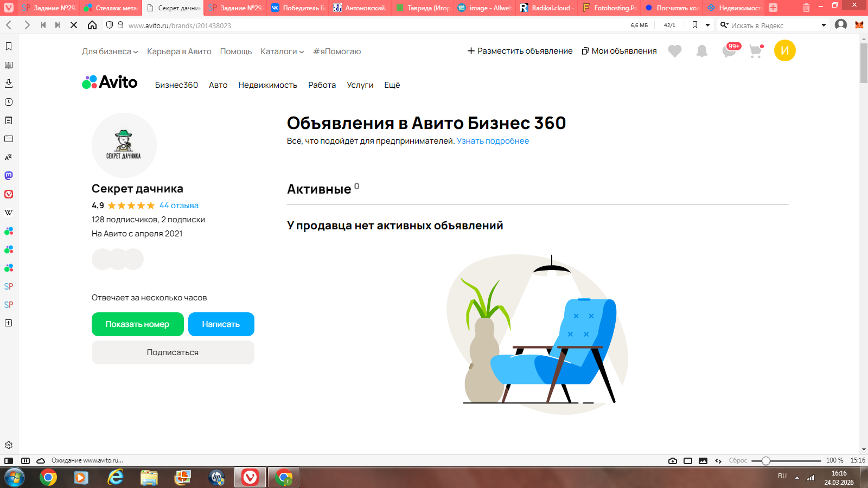Follow the Узнать подробнее link
868x488 pixels.
[493, 141]
